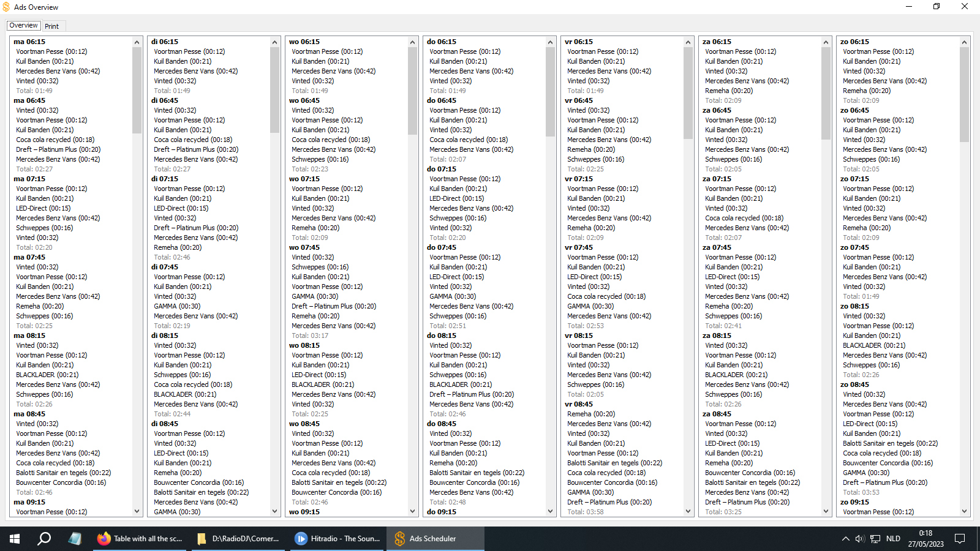Viewport: 980px width, 551px height.
Task: Change NLD keyboard language
Action: (x=893, y=539)
